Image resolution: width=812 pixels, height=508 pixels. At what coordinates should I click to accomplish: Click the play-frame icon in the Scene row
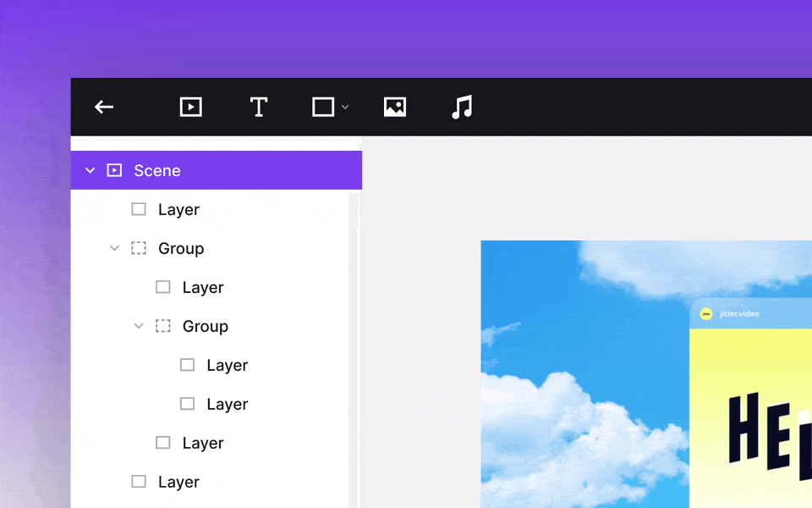coord(114,170)
